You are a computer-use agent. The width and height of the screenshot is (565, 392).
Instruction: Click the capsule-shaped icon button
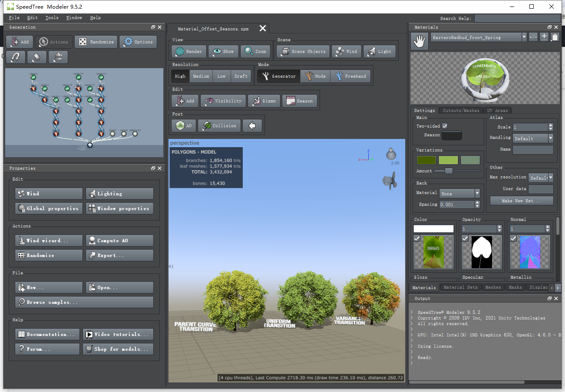pos(36,57)
